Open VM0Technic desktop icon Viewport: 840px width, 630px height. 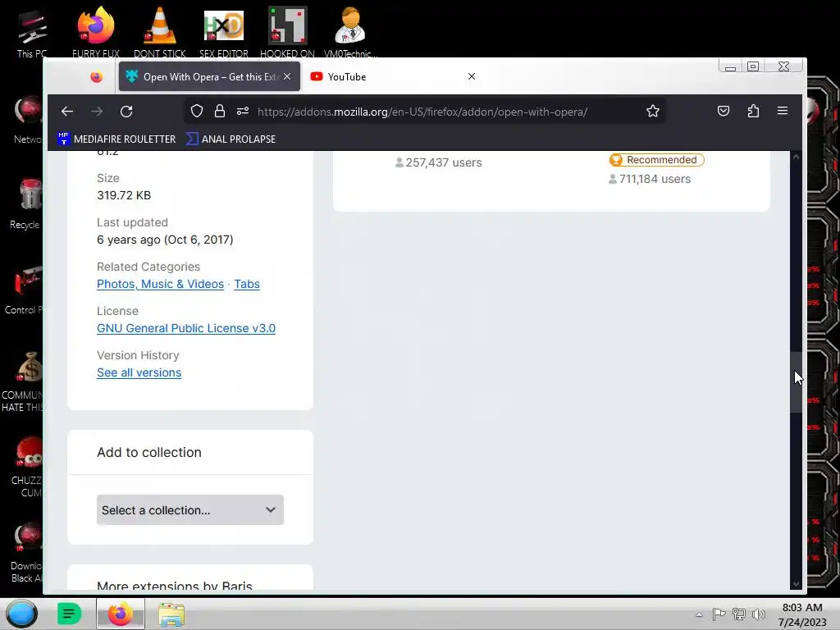coord(350,32)
